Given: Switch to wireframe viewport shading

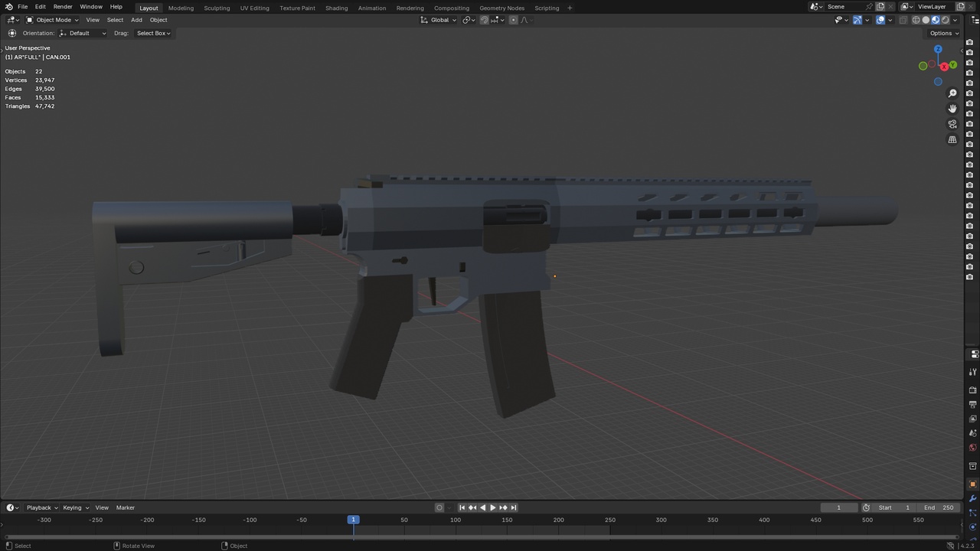Looking at the screenshot, I should (916, 20).
